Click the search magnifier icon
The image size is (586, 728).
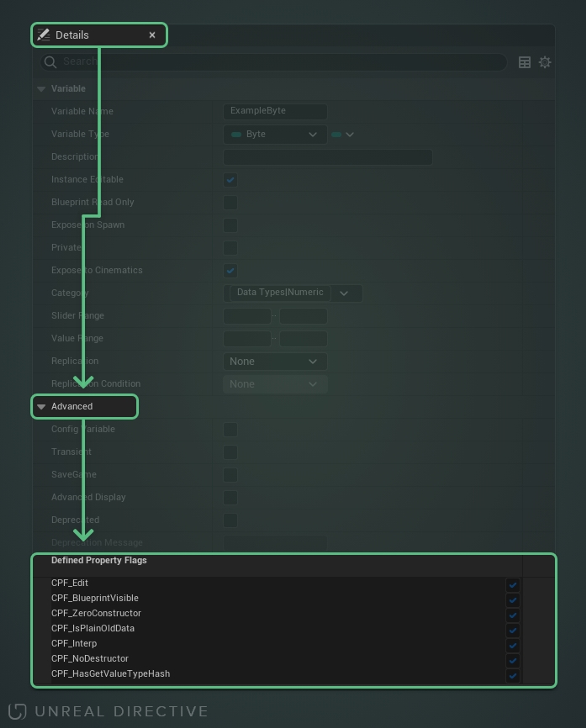click(x=50, y=62)
